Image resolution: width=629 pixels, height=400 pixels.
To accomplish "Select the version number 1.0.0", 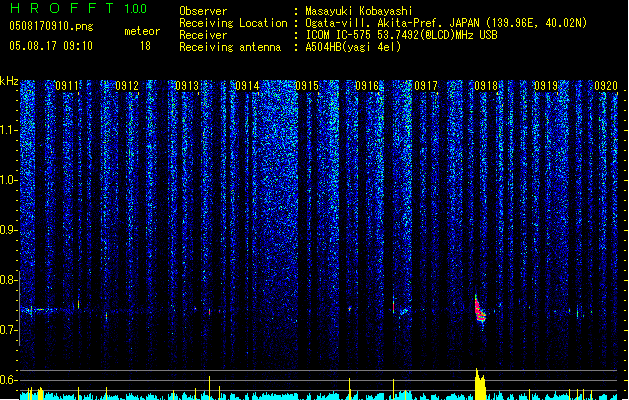I will click(136, 9).
